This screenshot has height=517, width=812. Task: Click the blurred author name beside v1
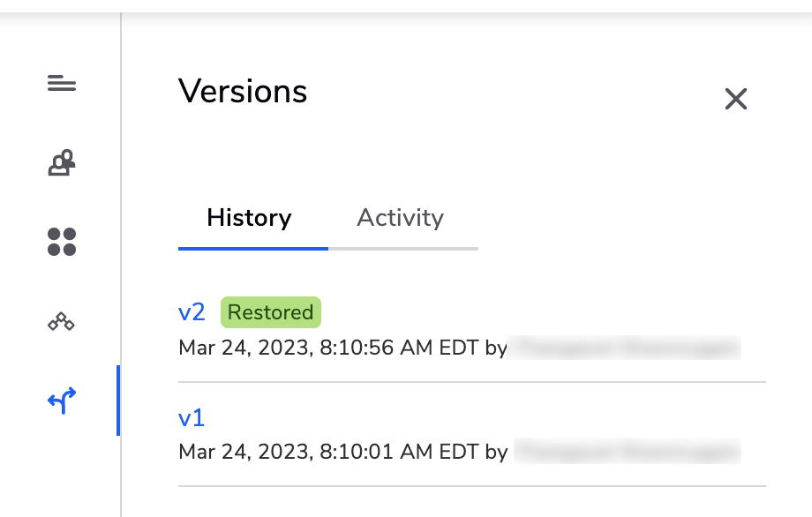628,452
